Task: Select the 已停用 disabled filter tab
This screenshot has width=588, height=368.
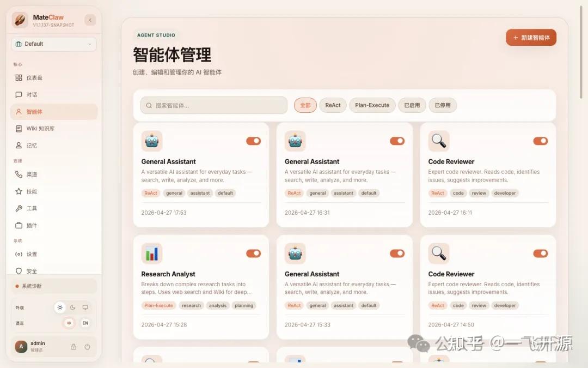Action: click(x=443, y=105)
